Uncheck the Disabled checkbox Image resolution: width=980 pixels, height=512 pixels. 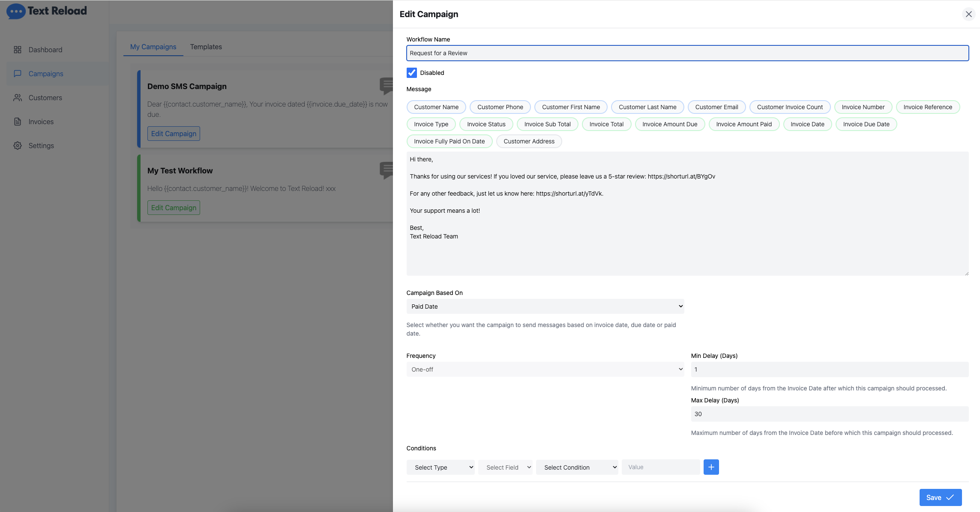[x=411, y=72]
